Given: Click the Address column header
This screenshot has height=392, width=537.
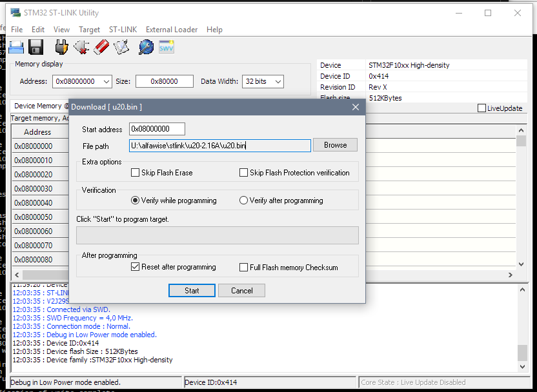Looking at the screenshot, I should tap(40, 132).
